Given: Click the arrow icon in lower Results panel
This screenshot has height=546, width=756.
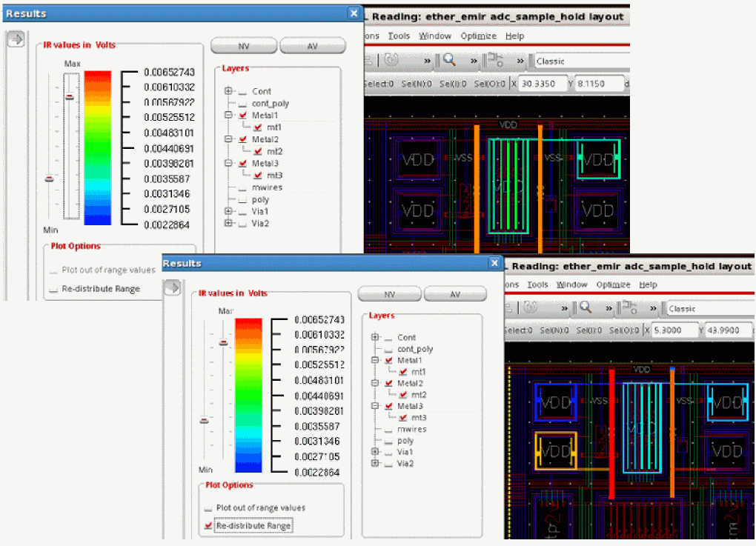Looking at the screenshot, I should tap(172, 287).
